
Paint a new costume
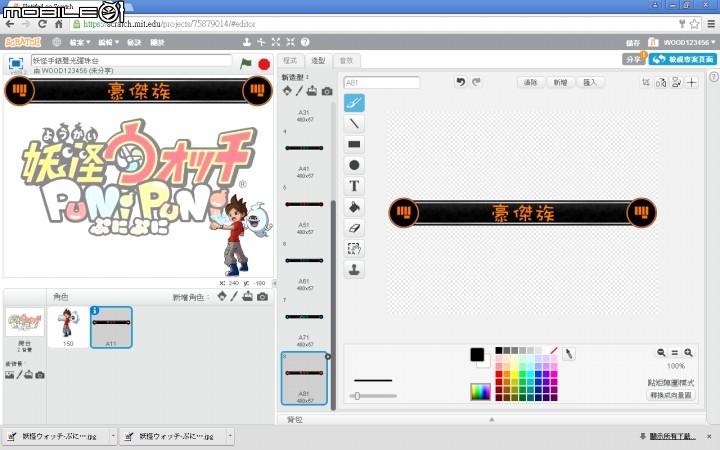(299, 90)
